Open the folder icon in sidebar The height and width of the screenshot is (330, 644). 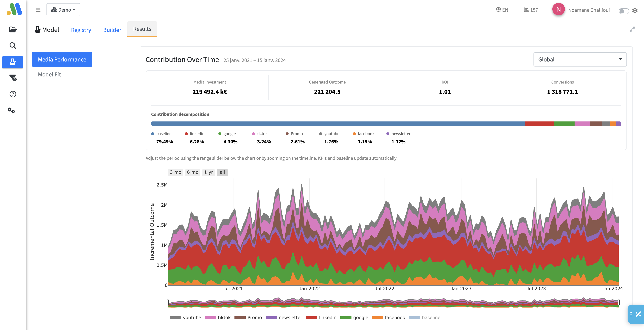click(x=13, y=30)
